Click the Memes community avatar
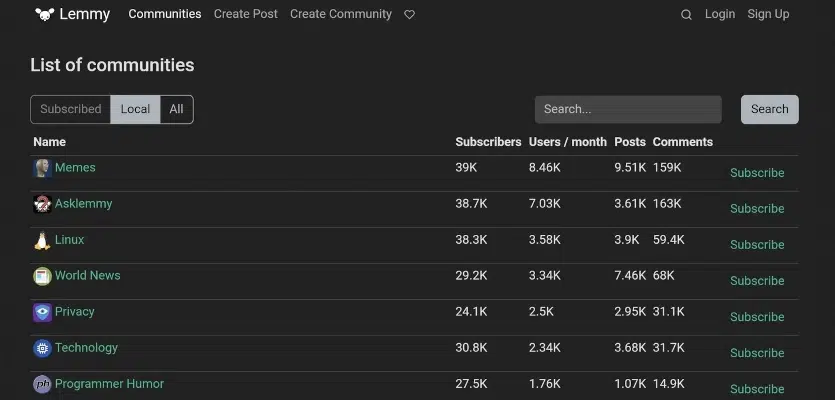 click(42, 168)
